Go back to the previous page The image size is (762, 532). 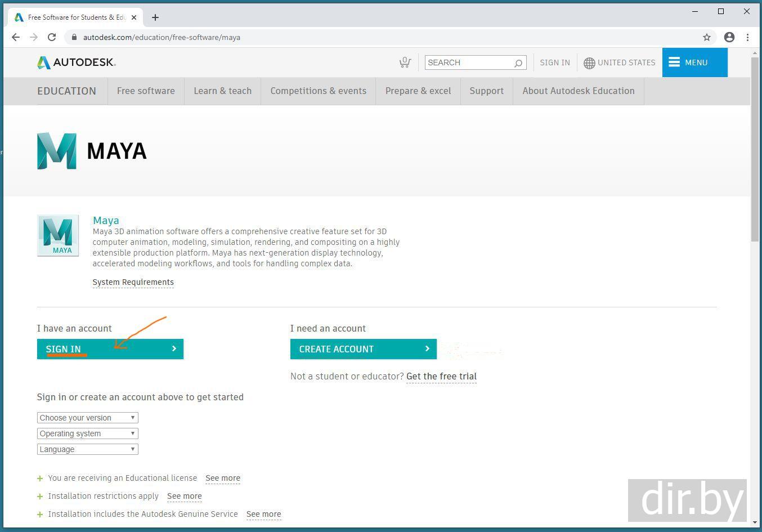pos(16,37)
